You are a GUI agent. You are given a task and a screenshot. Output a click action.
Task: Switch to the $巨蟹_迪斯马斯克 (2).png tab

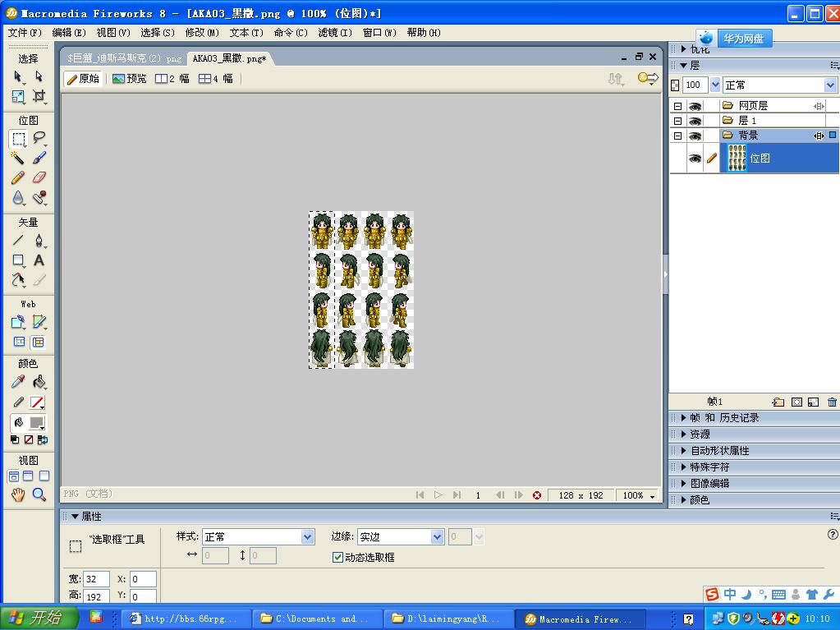point(124,58)
